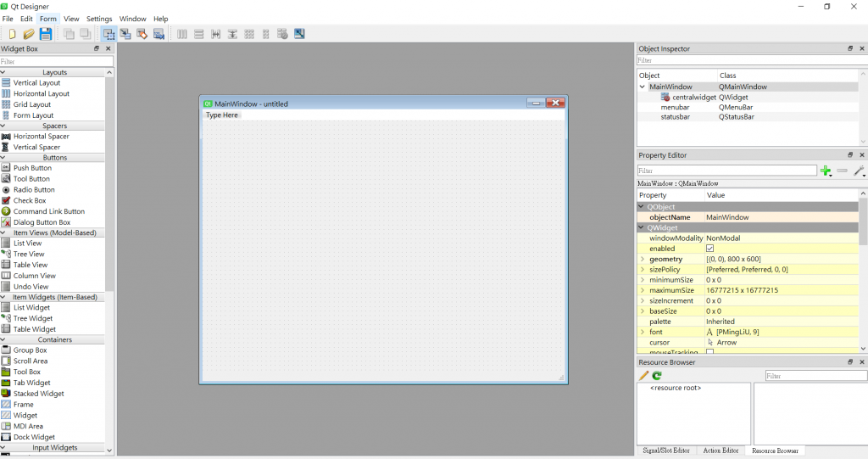The height and width of the screenshot is (459, 868).
Task: Click the Widget Box filter field
Action: 57,61
